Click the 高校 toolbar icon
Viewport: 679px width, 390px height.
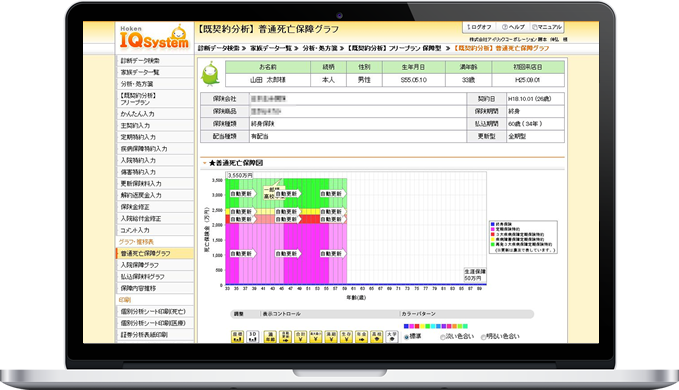click(x=377, y=337)
